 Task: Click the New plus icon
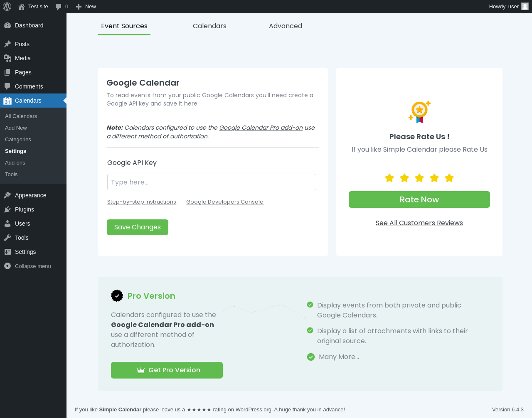tap(79, 7)
